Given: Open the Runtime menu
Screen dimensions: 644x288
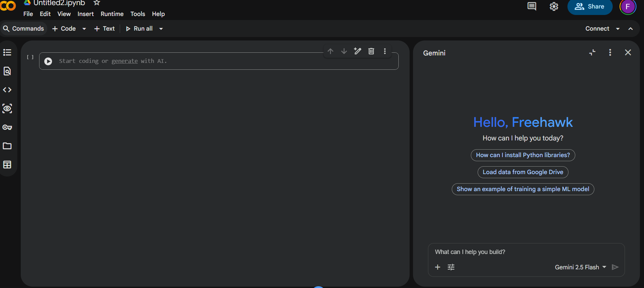Looking at the screenshot, I should coord(112,14).
